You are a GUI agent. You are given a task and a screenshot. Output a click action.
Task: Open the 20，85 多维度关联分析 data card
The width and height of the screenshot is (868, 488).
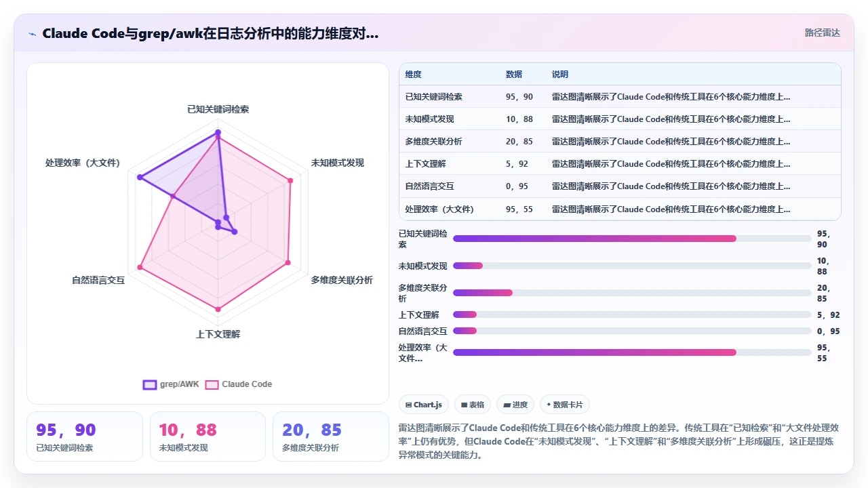331,436
